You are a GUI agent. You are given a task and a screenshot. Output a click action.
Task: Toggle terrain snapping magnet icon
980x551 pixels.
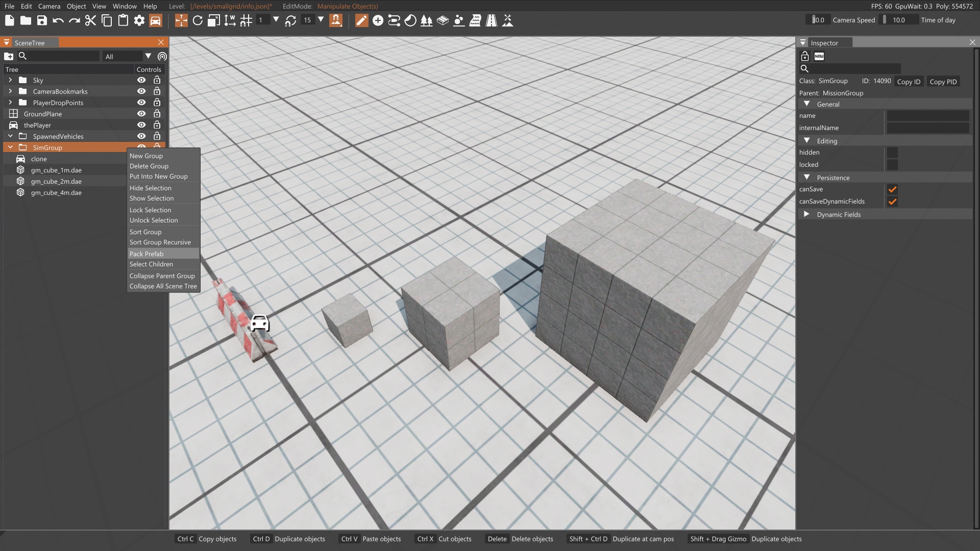click(336, 20)
